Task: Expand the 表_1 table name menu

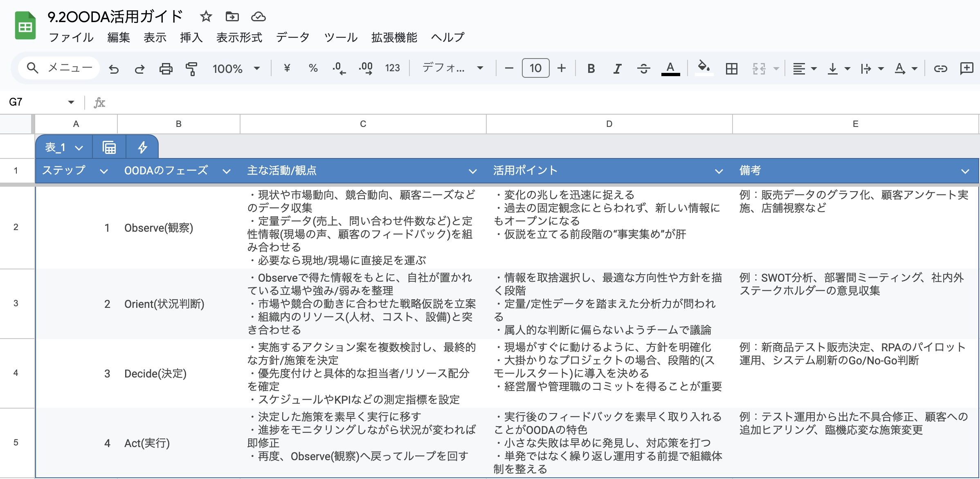Action: [x=80, y=147]
